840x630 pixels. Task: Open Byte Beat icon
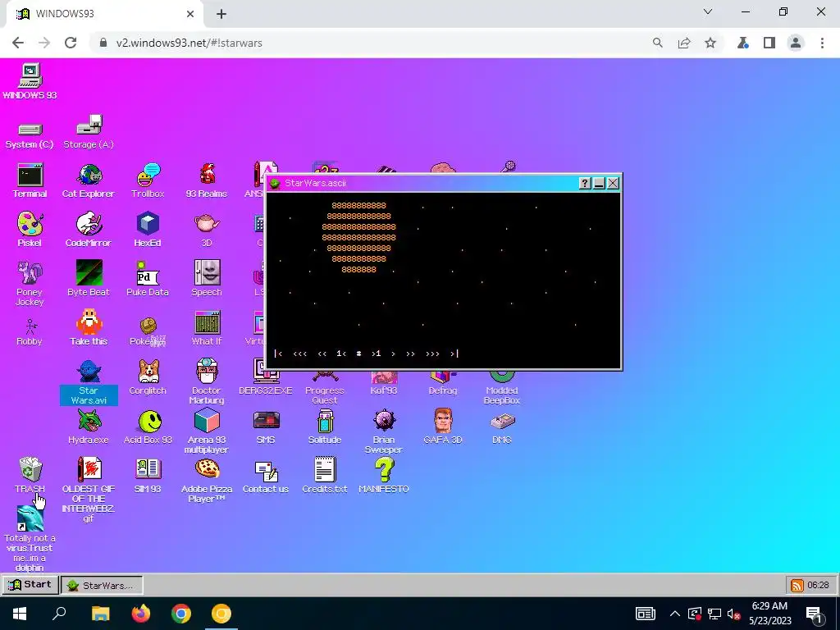click(x=89, y=273)
